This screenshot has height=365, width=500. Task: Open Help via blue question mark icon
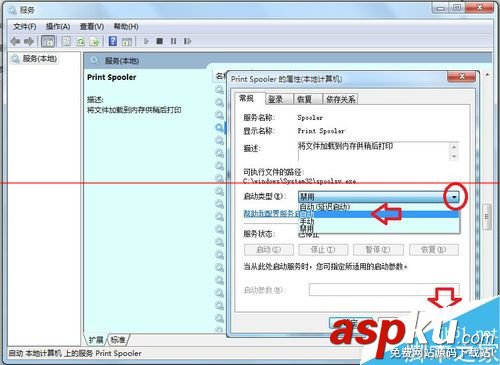pyautogui.click(x=113, y=41)
